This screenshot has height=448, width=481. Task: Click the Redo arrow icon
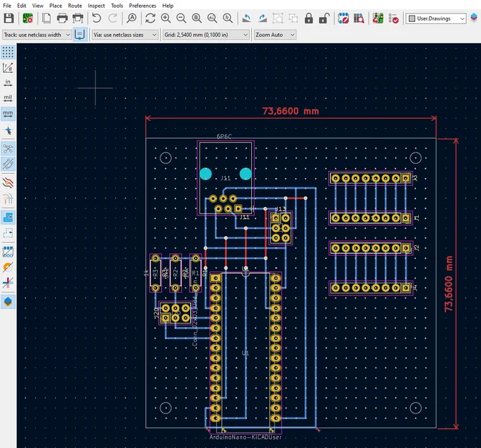coord(112,18)
